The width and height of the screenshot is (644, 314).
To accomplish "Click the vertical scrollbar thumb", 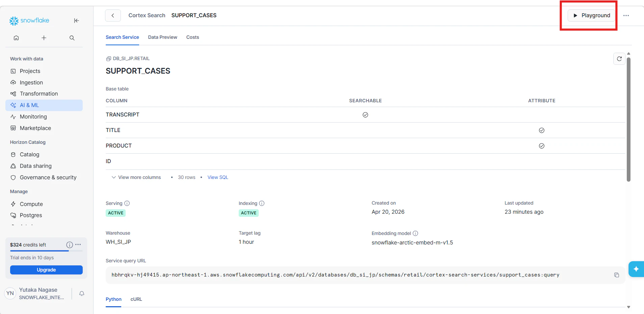I will tap(628, 120).
